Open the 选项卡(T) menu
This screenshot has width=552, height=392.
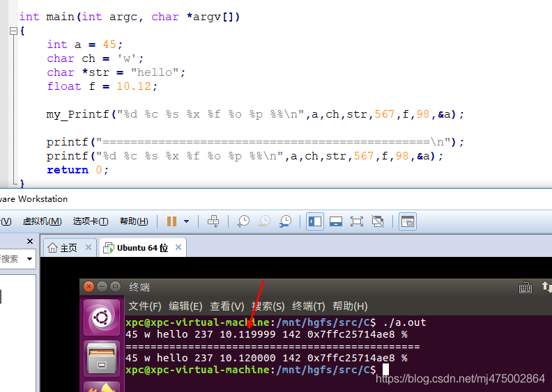(91, 221)
